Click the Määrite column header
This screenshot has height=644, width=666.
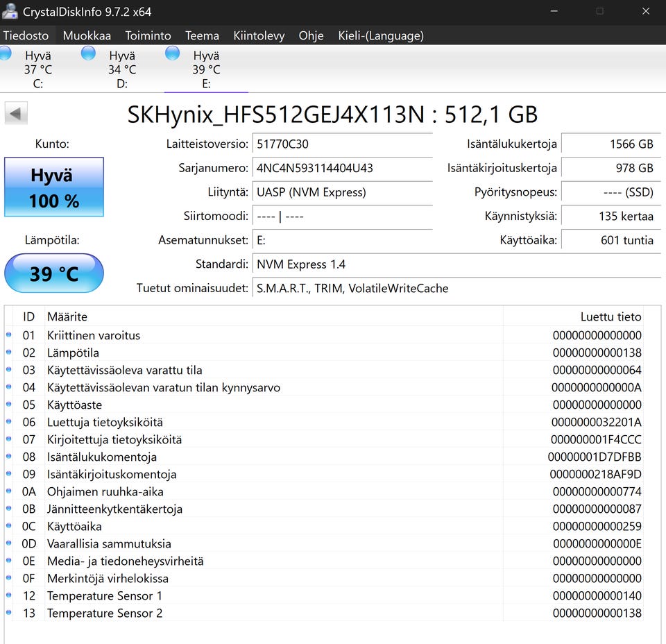click(x=67, y=316)
